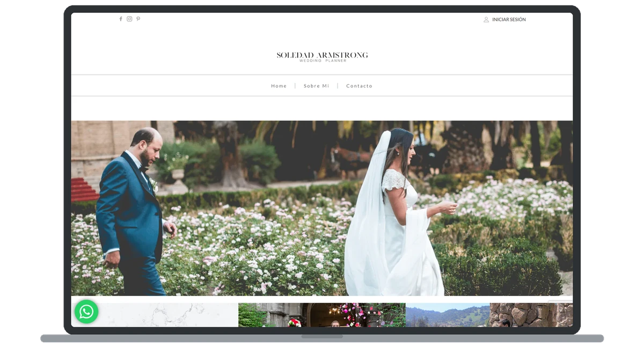644x360 pixels.
Task: Go to Home menu item
Action: pyautogui.click(x=279, y=86)
